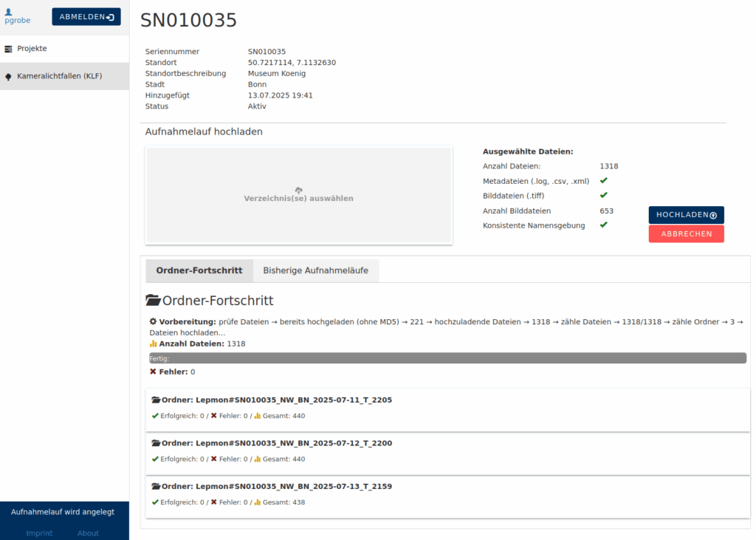Switch to the Ordner-Fortschritt tab
756x540 pixels.
coord(199,270)
